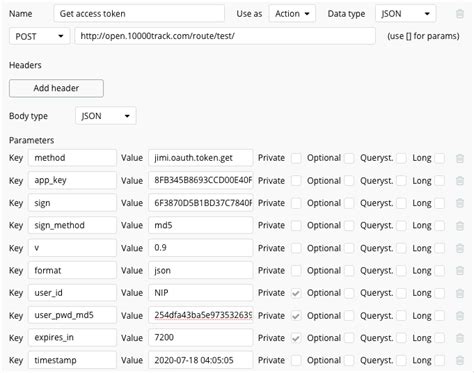This screenshot has height=373, width=474.
Task: Edit the user_pwd_md5 key field
Action: 72,315
